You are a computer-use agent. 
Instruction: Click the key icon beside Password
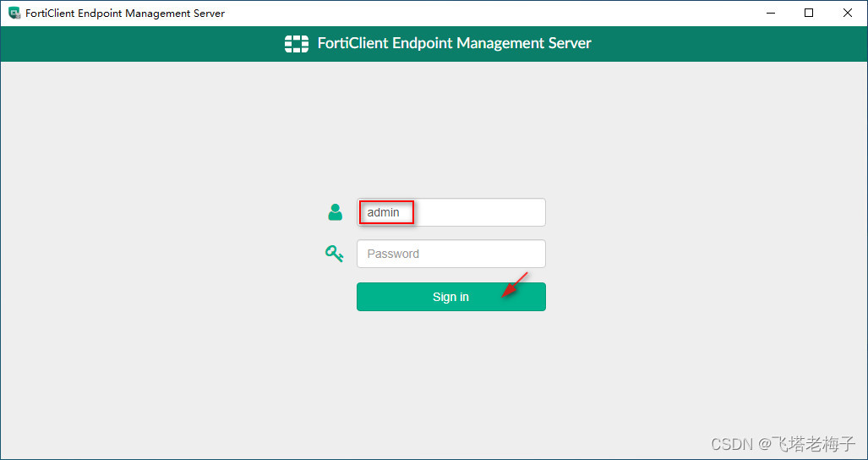click(335, 254)
